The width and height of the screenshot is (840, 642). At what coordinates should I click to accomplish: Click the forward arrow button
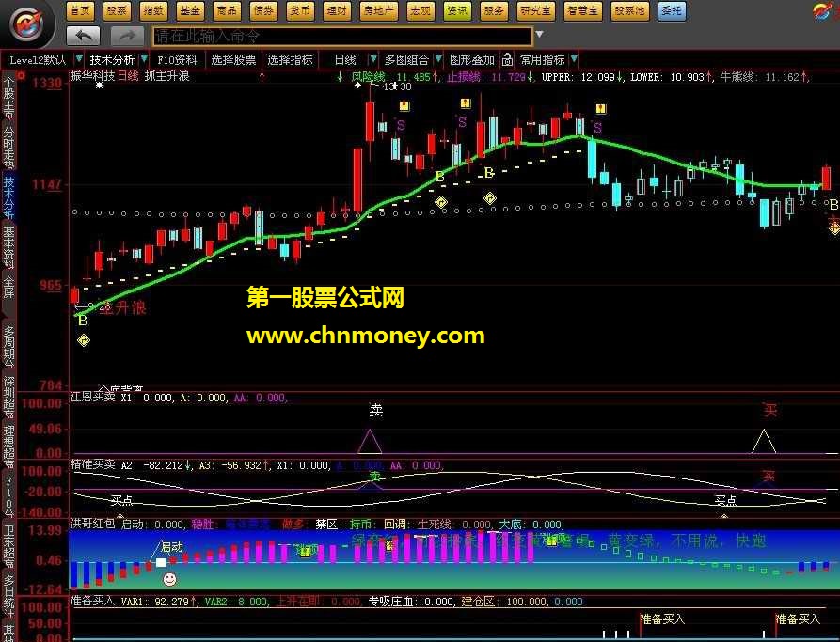tap(127, 37)
